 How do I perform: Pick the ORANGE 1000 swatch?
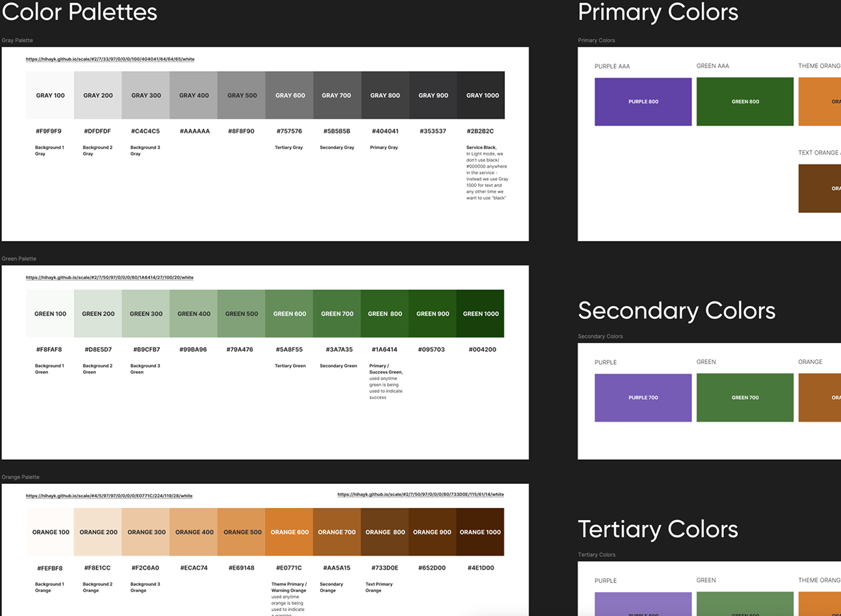click(481, 532)
